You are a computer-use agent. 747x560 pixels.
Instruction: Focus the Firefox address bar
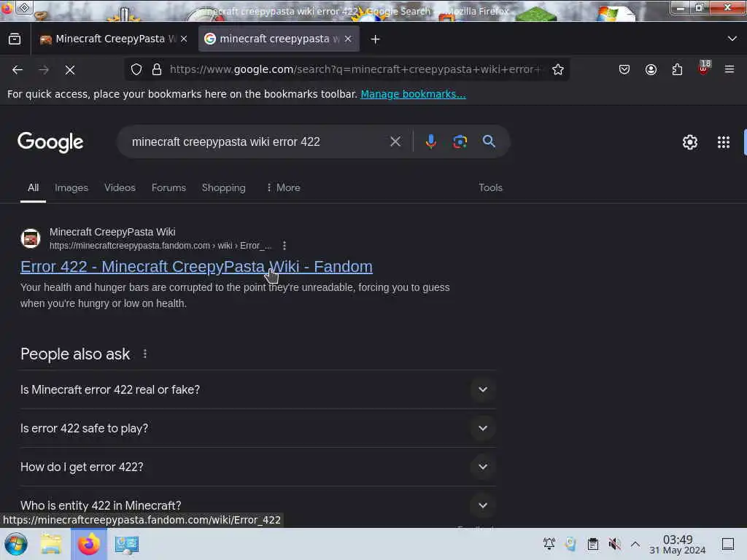click(355, 69)
